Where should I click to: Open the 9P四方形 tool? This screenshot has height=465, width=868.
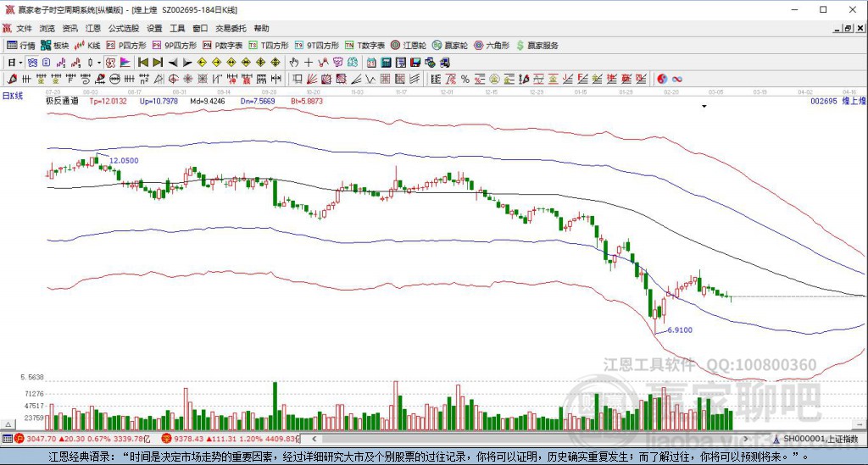click(x=175, y=46)
